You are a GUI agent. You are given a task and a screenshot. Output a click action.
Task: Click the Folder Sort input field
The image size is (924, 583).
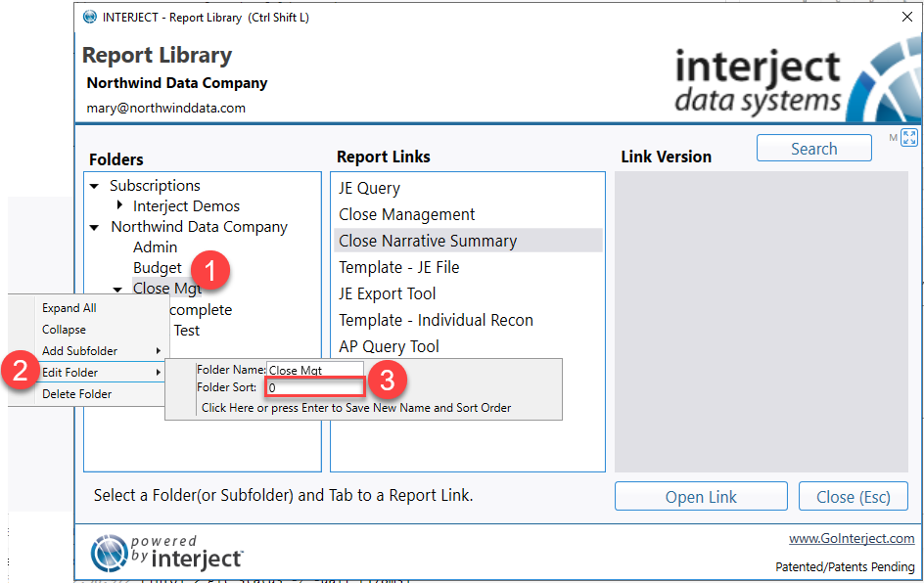314,387
